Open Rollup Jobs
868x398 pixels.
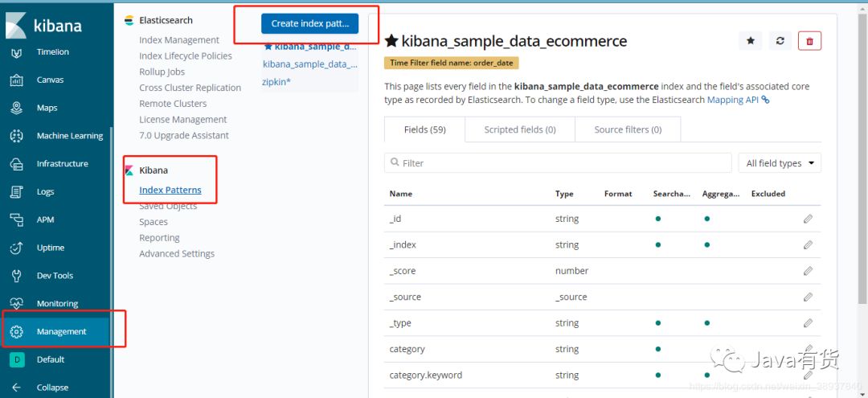coord(162,72)
